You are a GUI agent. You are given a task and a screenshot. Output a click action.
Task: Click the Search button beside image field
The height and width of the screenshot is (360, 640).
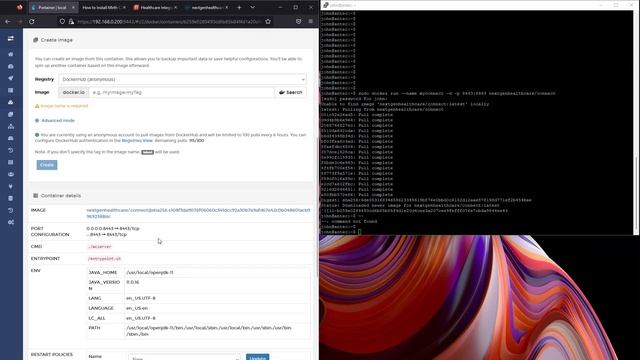tap(291, 92)
